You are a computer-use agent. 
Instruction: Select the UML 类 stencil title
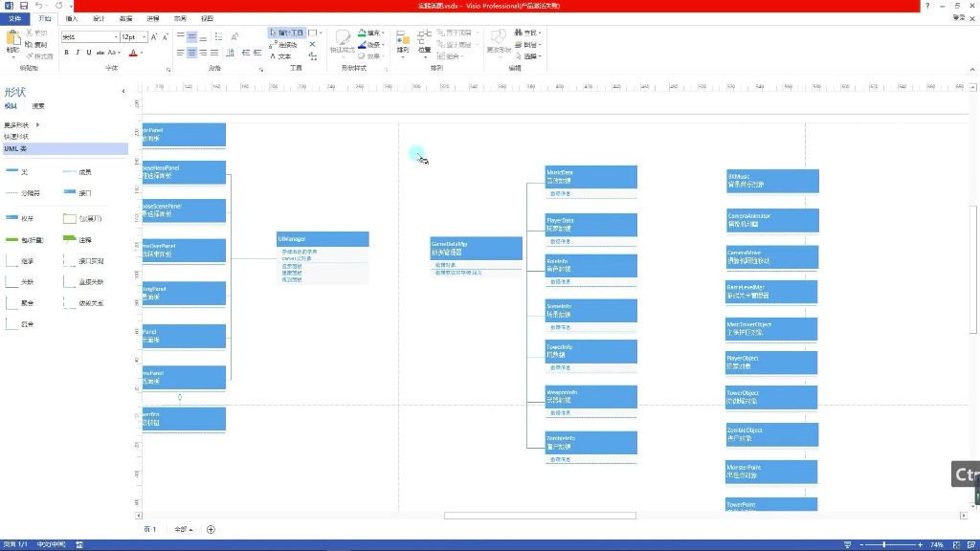coord(16,149)
